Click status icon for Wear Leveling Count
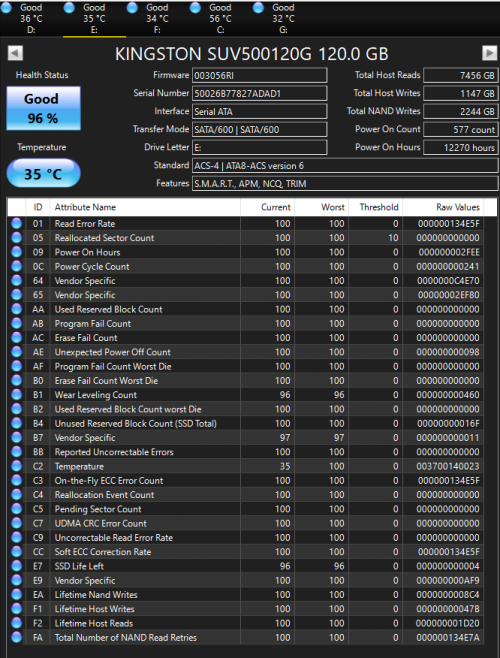The height and width of the screenshot is (658, 500). pos(16,395)
